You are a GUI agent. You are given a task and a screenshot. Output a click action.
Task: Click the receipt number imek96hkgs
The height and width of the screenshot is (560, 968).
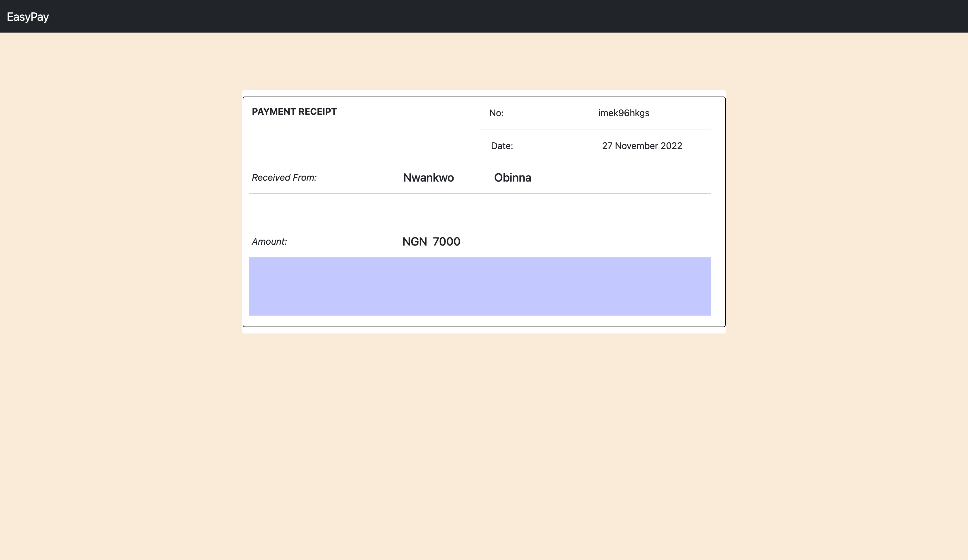[x=624, y=113]
